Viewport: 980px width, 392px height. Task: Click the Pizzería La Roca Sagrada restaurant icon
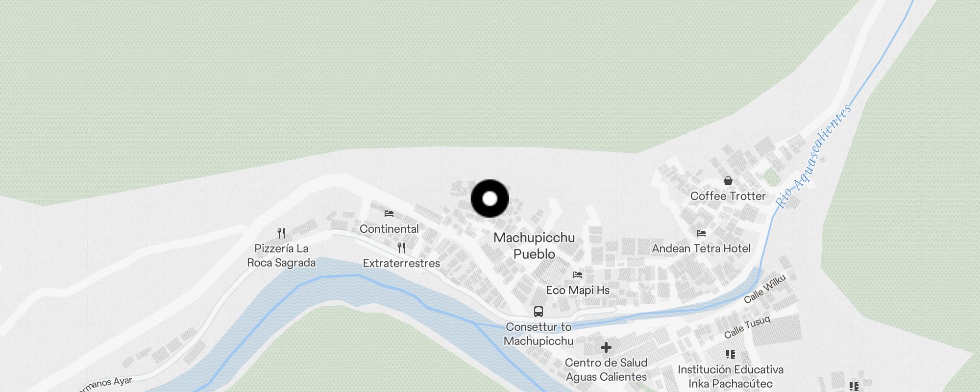pyautogui.click(x=281, y=233)
